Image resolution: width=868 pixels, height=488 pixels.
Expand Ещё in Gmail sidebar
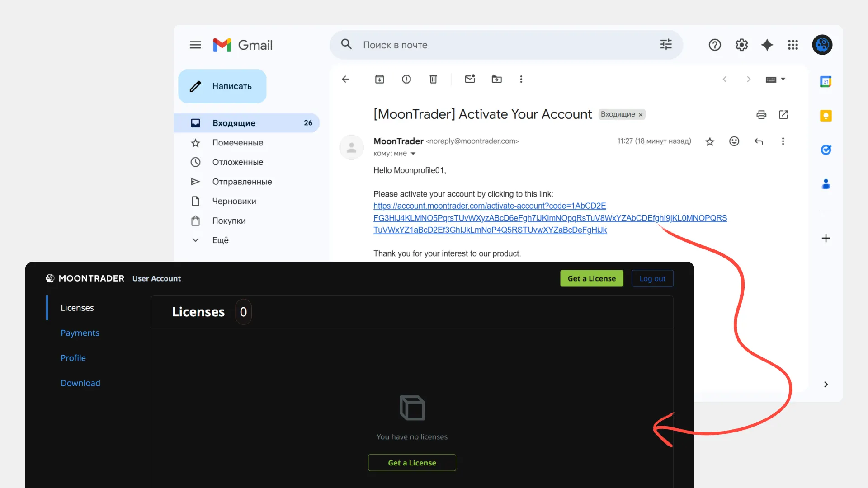pos(220,240)
